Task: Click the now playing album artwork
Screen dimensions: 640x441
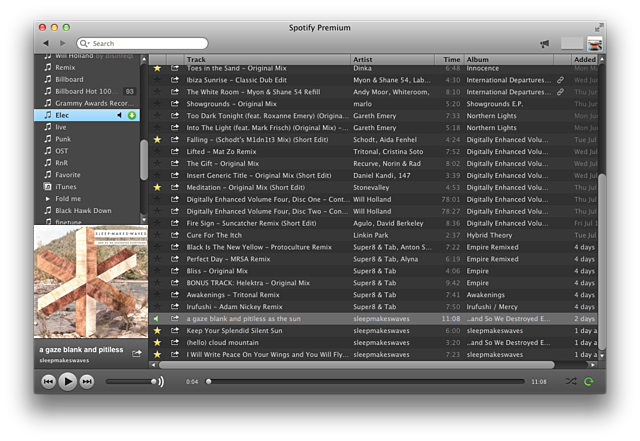Action: click(x=91, y=282)
